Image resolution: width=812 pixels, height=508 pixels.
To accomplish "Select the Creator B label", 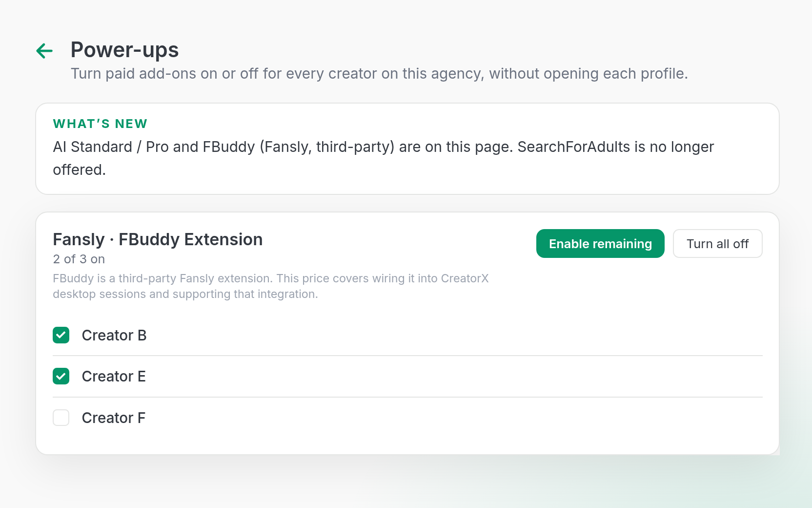I will (x=114, y=335).
